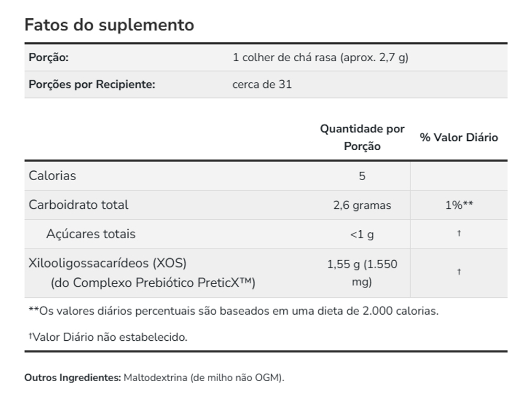Select the "Carboidrato total" row label

pyautogui.click(x=79, y=205)
